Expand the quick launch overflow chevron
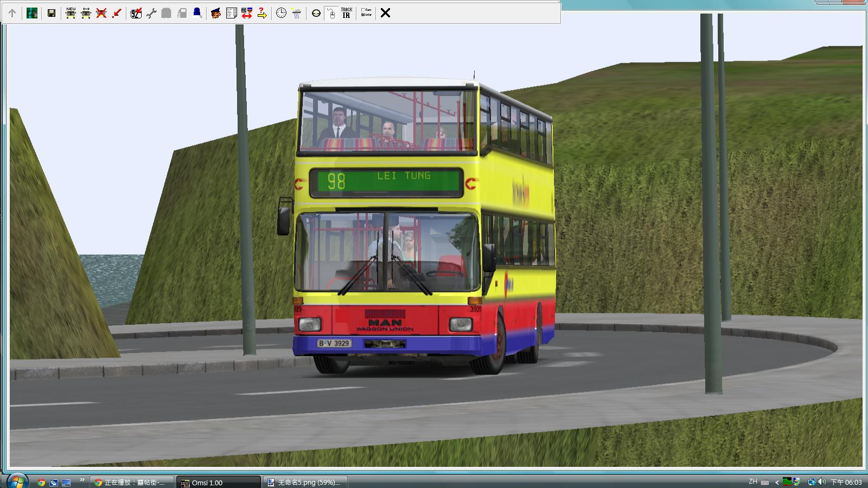Viewport: 868px width, 488px height. point(82,480)
